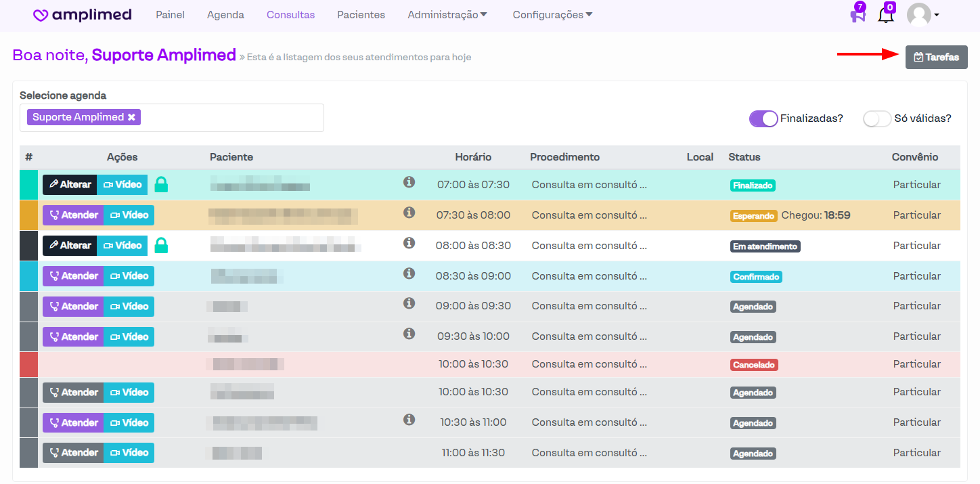This screenshot has width=980, height=484.
Task: Toggle the Finalizadas switch off
Action: click(763, 118)
